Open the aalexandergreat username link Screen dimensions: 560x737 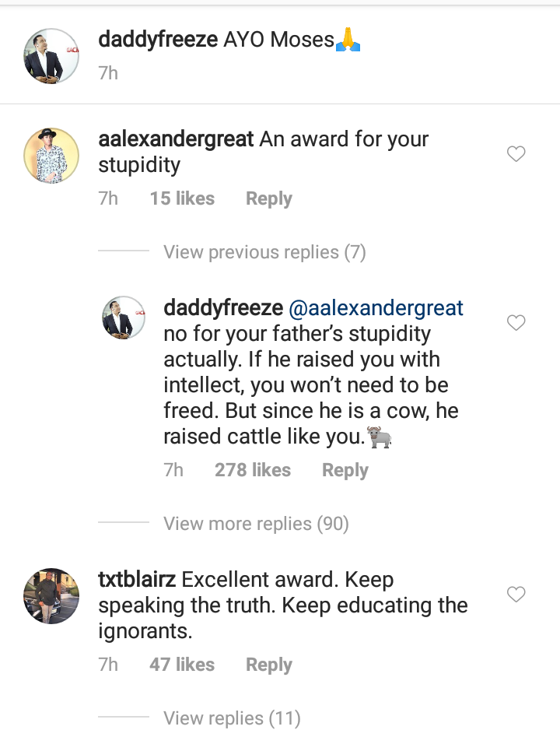coord(177,139)
